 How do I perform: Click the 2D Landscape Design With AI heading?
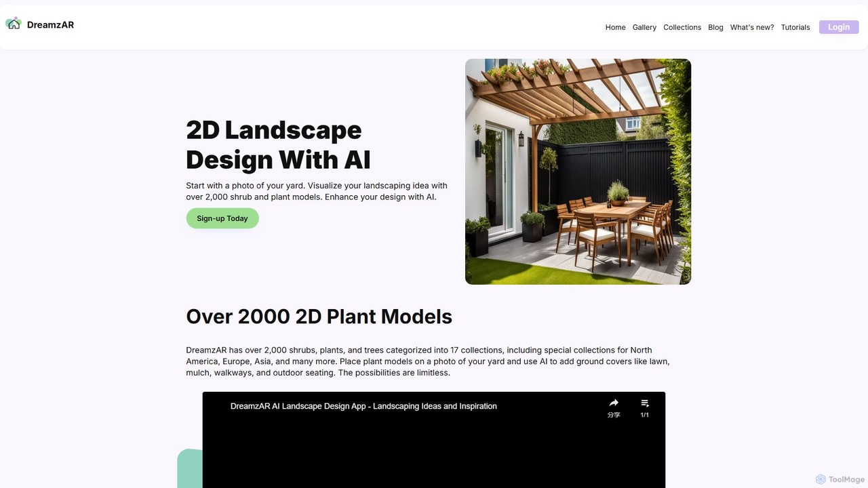coord(278,144)
